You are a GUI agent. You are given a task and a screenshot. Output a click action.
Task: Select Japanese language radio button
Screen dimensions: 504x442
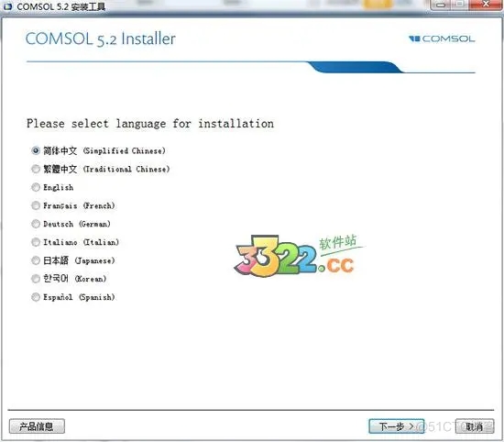click(36, 260)
